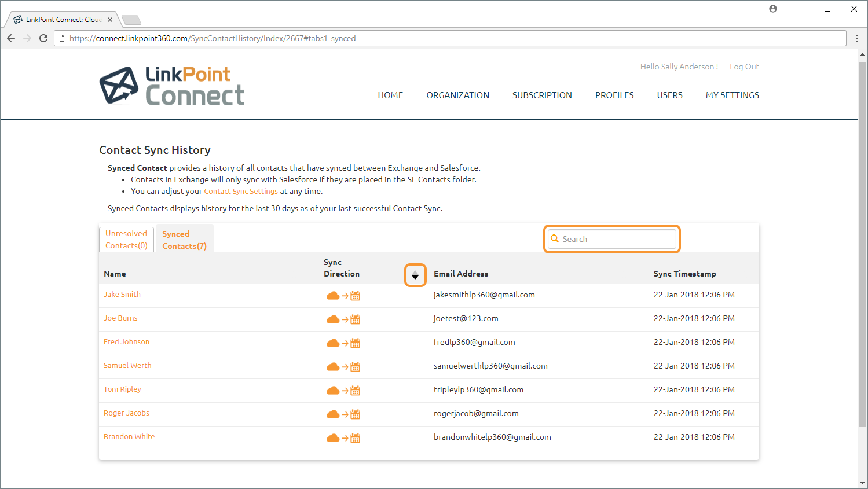Click email samuelwerthlp360@gmail.com
The image size is (868, 489).
[x=490, y=366]
